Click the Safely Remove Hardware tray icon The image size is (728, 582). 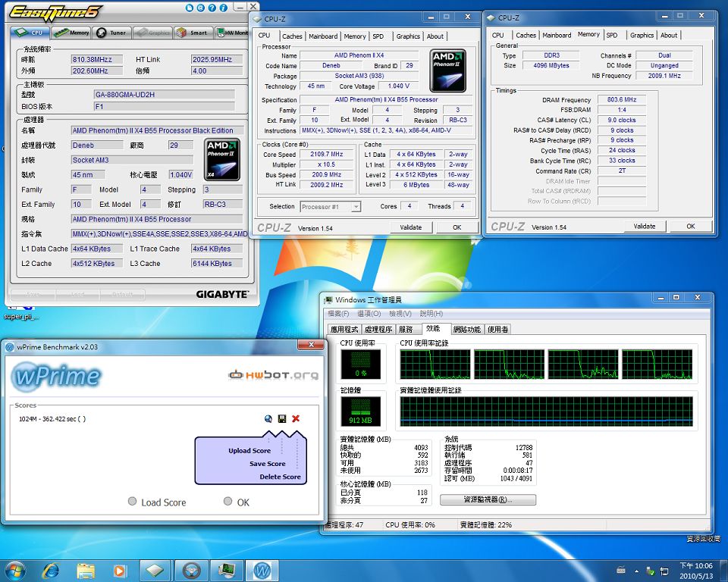click(651, 571)
